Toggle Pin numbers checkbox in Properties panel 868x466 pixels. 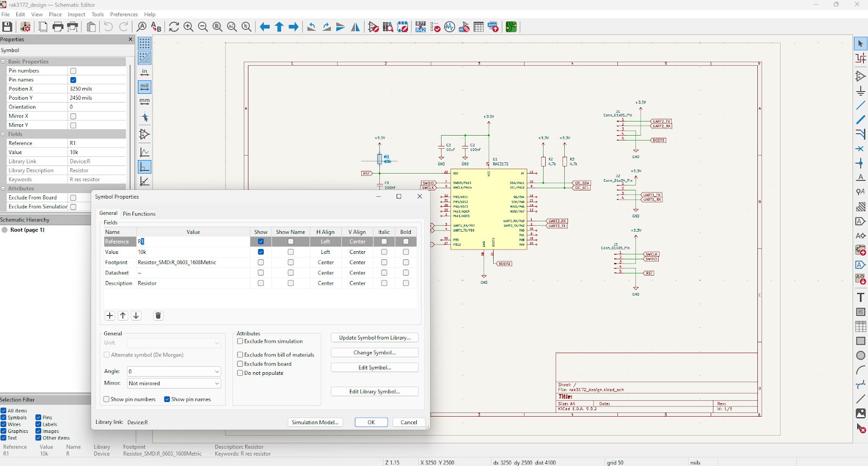click(x=73, y=71)
